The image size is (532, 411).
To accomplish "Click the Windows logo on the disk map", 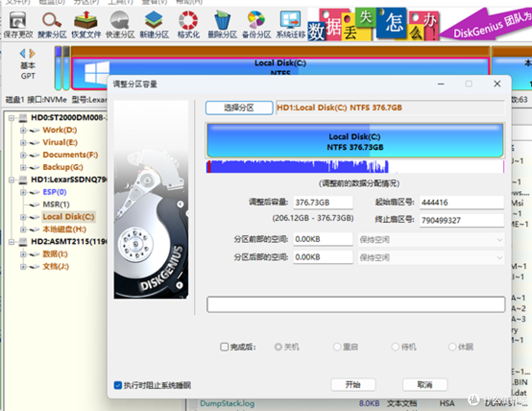I will click(x=97, y=72).
